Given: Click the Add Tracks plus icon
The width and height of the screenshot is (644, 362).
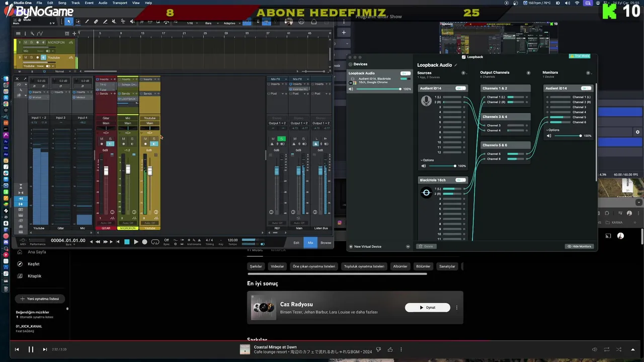Looking at the screenshot, I should (74, 33).
